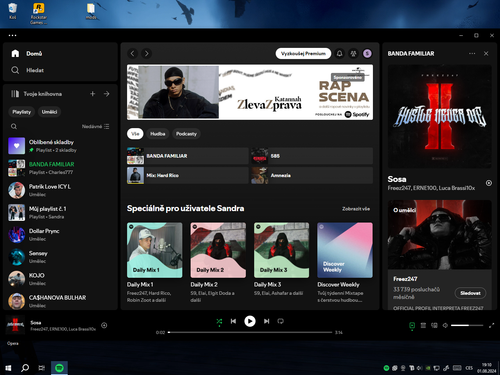Open artist KOJO in library
Image resolution: width=500 pixels, height=375 pixels.
(60, 279)
